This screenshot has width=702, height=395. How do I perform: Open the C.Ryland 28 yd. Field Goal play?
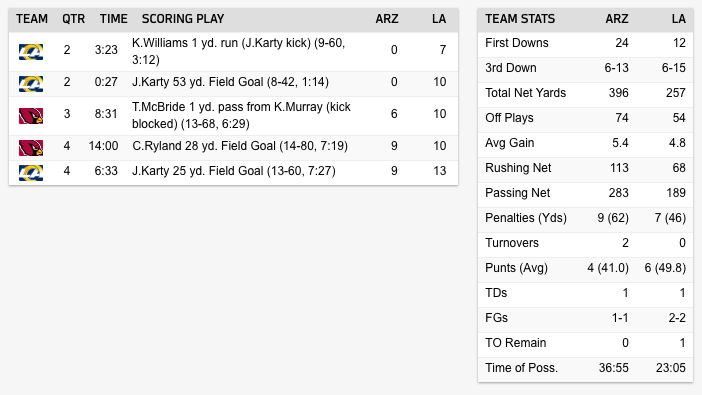click(x=240, y=146)
